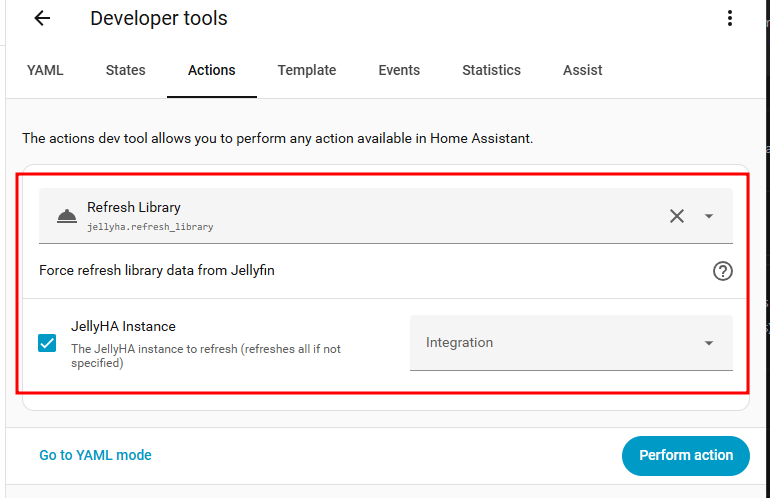Switch to the YAML tab
Viewport: 770px width, 498px height.
[45, 70]
